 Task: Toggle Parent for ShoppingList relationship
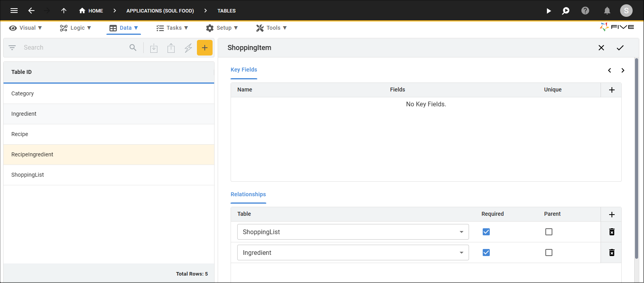tap(549, 232)
